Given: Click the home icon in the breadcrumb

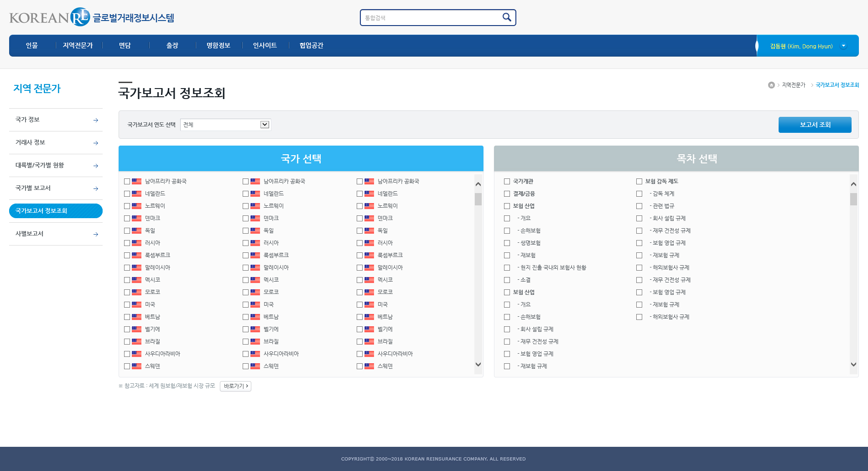Looking at the screenshot, I should pos(771,85).
